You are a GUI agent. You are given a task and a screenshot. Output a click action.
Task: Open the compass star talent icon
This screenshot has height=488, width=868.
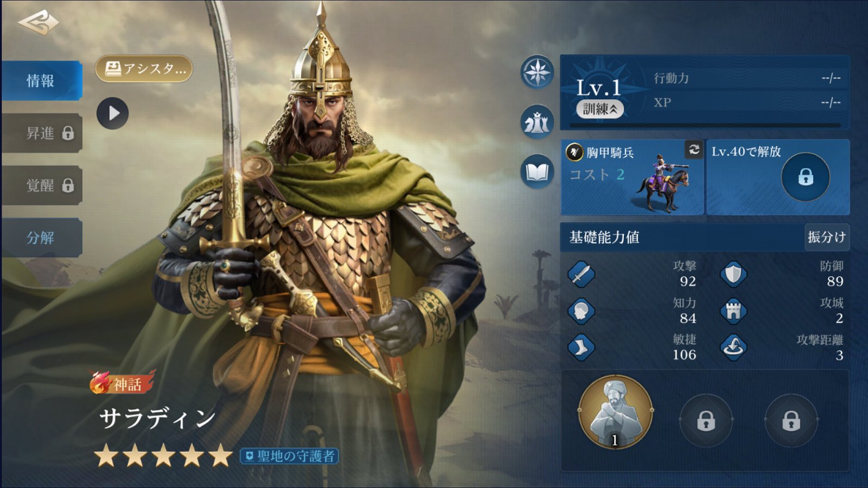(x=537, y=72)
